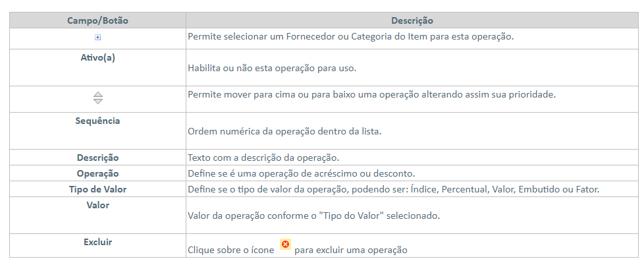Click description about moving operation priority
Screen dimensions: 644x261
point(371,94)
